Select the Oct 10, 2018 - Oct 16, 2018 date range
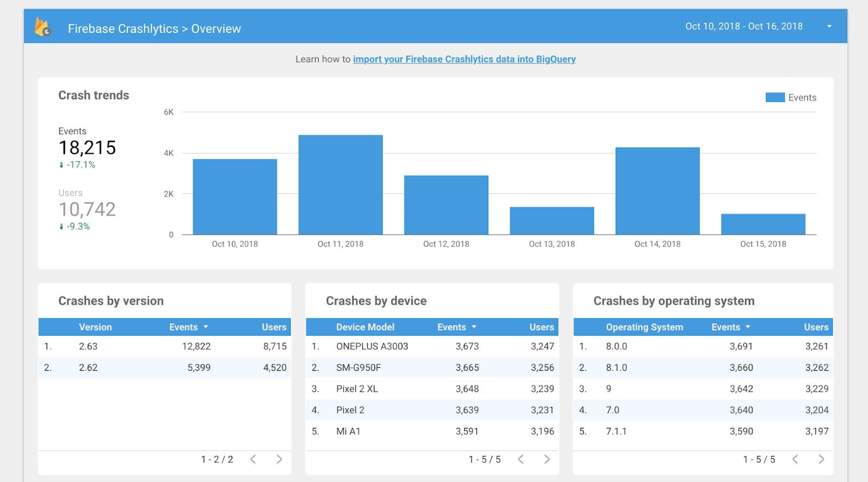This screenshot has height=482, width=868. (744, 27)
